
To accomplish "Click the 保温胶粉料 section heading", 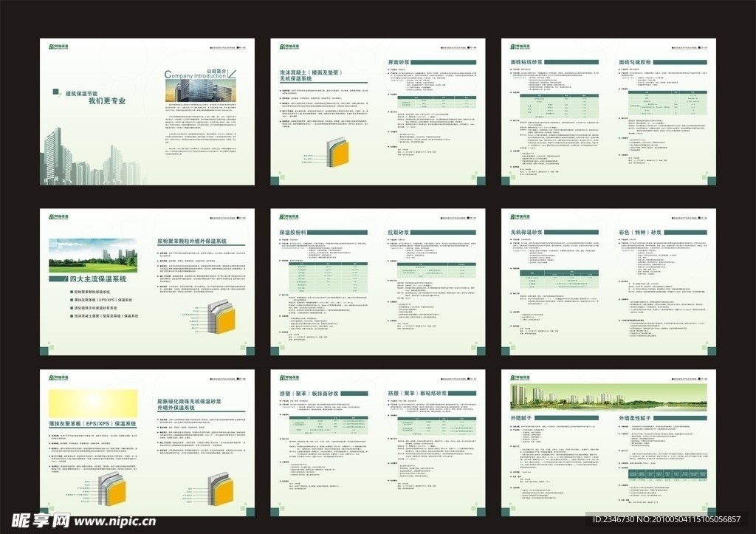I will [292, 233].
